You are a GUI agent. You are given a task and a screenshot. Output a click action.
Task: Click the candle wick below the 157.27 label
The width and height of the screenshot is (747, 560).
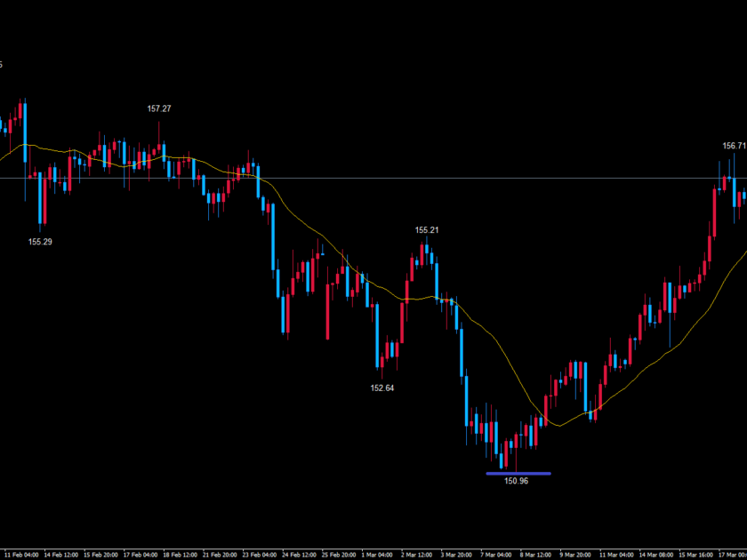[160, 133]
